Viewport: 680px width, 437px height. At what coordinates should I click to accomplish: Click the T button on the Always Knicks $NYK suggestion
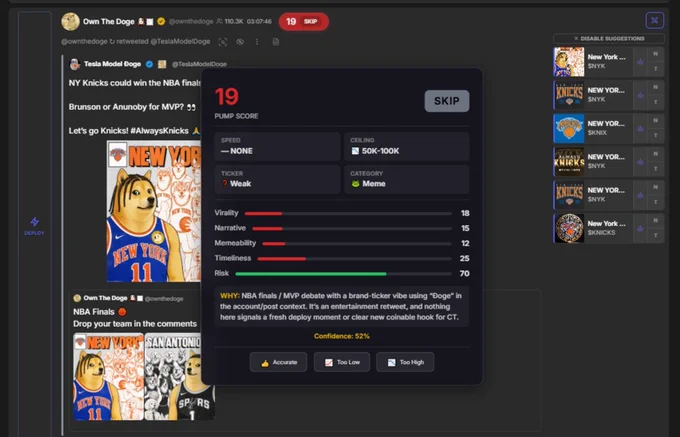click(x=655, y=169)
